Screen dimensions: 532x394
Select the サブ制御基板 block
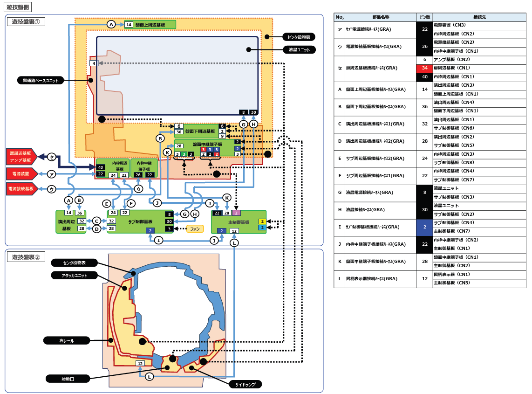[x=141, y=222]
